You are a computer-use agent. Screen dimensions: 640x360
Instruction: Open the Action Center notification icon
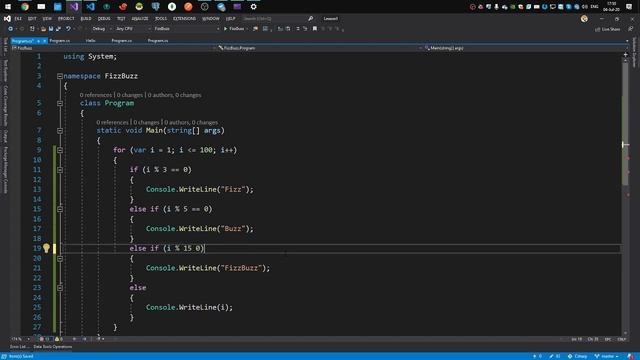point(629,7)
